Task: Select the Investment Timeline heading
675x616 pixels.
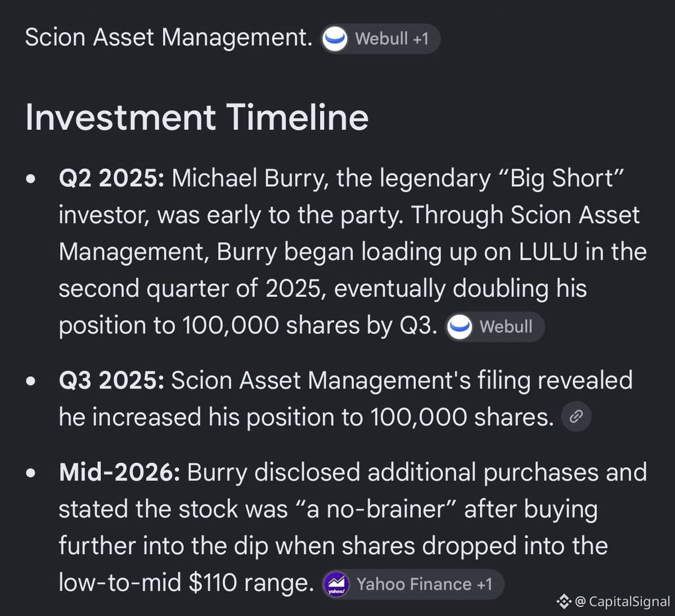Action: [197, 117]
